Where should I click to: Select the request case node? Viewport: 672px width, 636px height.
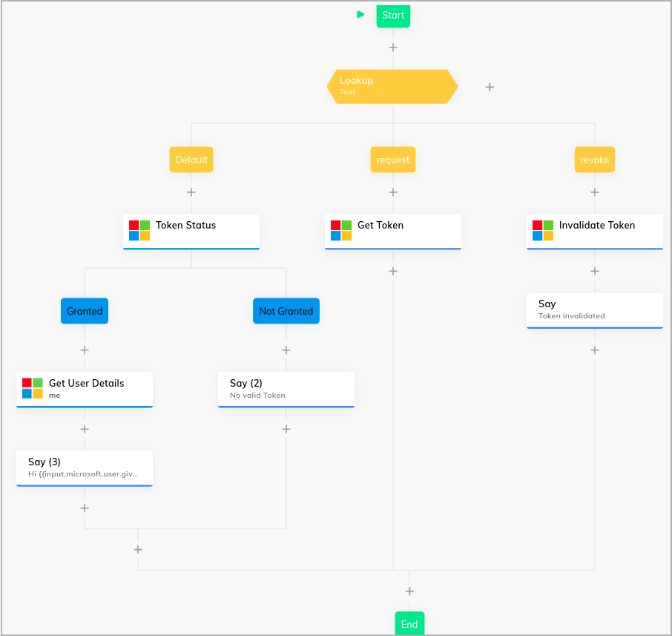pos(393,160)
